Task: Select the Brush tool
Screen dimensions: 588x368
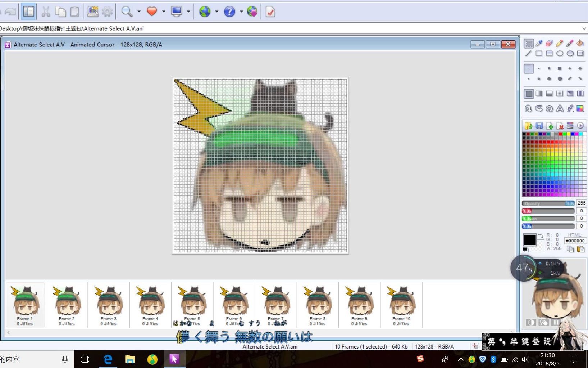Action: click(570, 44)
